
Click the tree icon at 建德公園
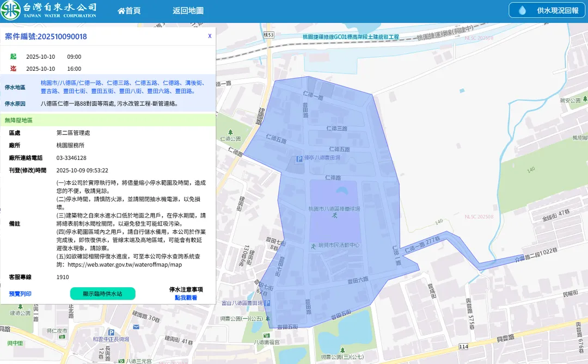tap(20, 307)
